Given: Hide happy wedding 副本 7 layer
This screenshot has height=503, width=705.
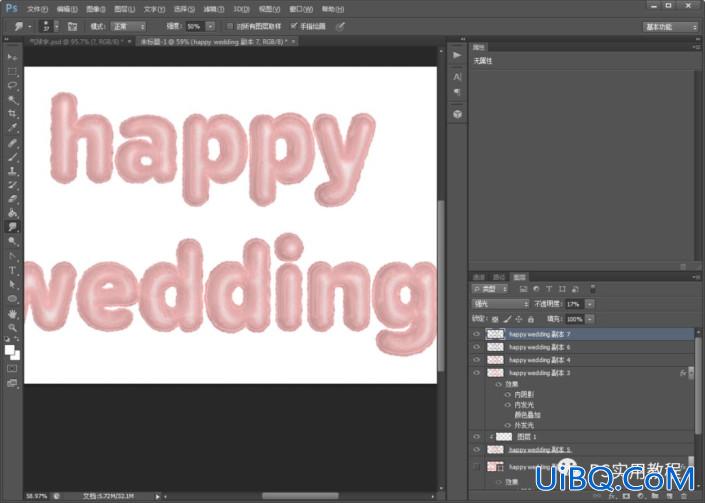Looking at the screenshot, I should click(476, 334).
